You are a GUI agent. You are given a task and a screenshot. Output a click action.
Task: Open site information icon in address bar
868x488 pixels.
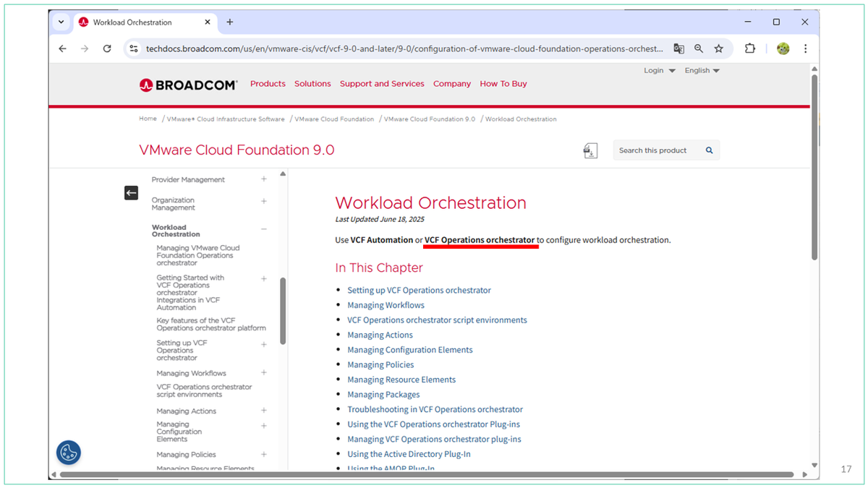pos(133,48)
